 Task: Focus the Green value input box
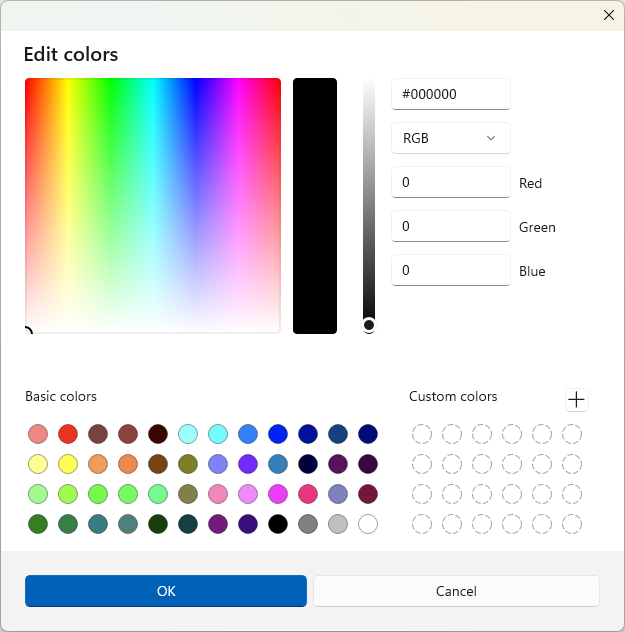click(450, 226)
